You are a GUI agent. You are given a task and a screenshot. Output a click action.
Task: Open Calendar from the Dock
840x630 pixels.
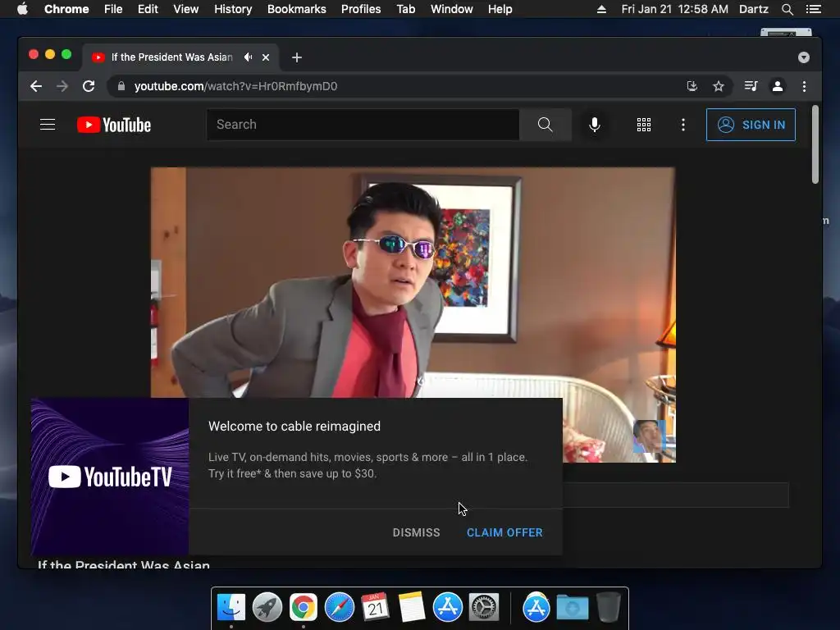[x=375, y=608]
